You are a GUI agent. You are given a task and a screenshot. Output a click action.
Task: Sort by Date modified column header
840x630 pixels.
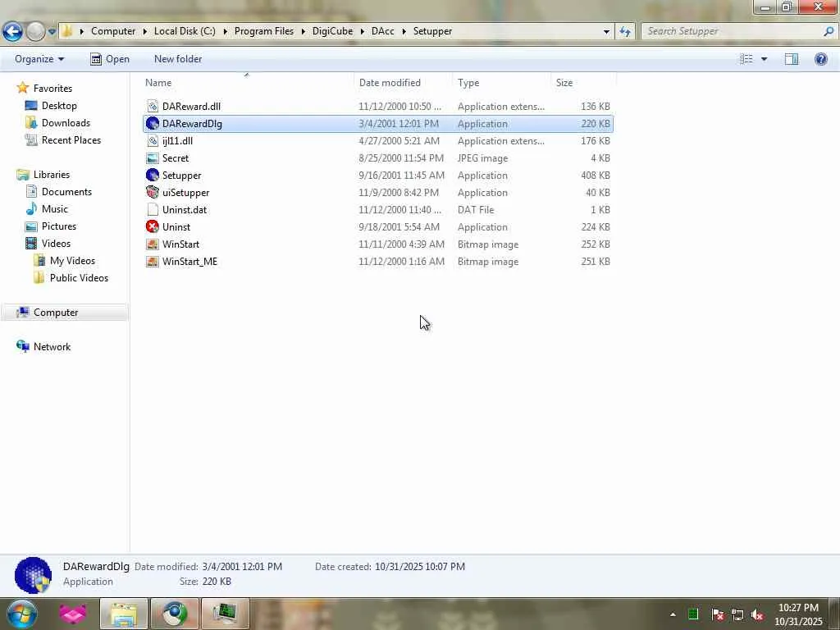tap(390, 83)
